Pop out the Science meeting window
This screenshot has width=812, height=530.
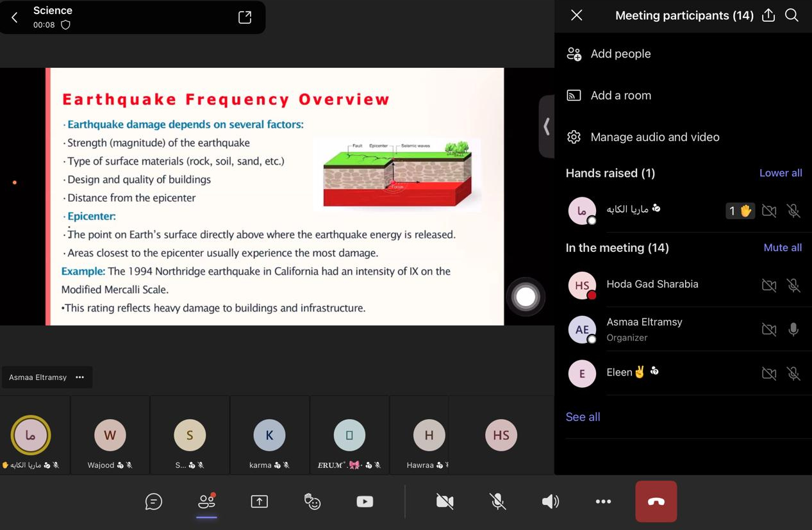245,17
